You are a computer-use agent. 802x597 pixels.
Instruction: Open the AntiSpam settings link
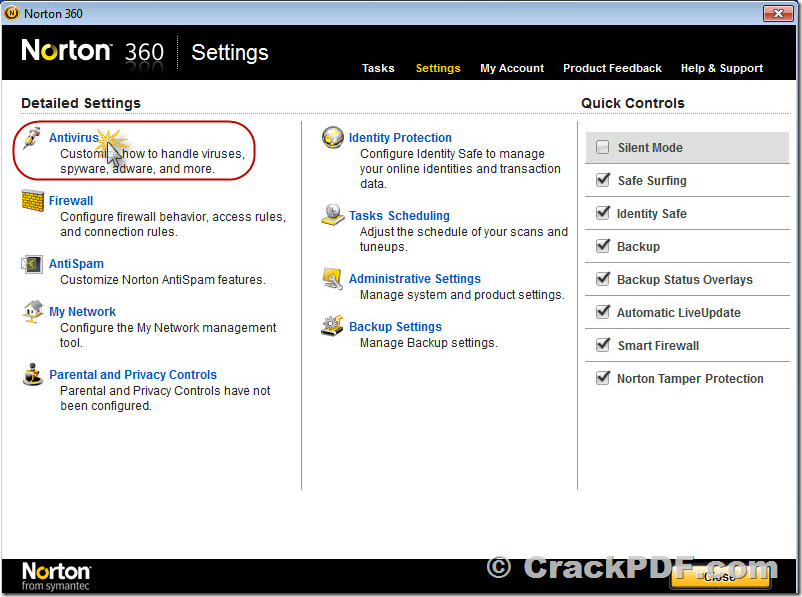click(x=76, y=263)
